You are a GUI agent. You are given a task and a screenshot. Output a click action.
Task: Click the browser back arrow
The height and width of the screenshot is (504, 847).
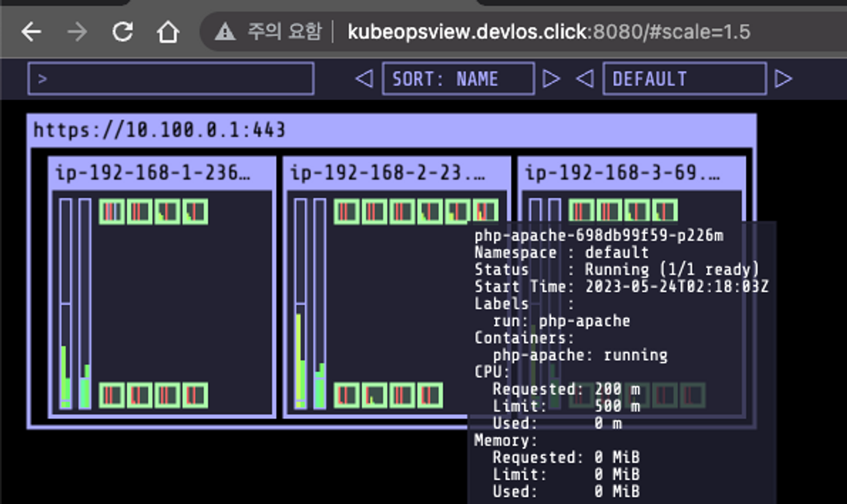click(31, 32)
